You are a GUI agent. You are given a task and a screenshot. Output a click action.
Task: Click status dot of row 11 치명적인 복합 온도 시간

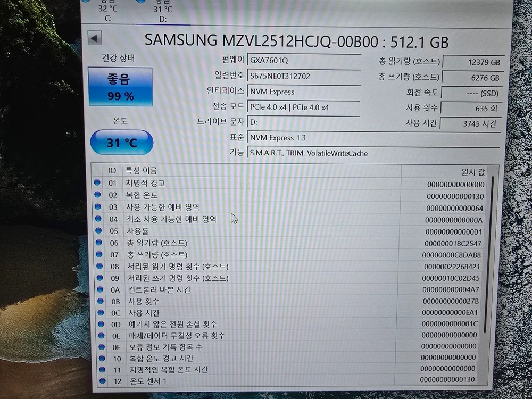102,369
